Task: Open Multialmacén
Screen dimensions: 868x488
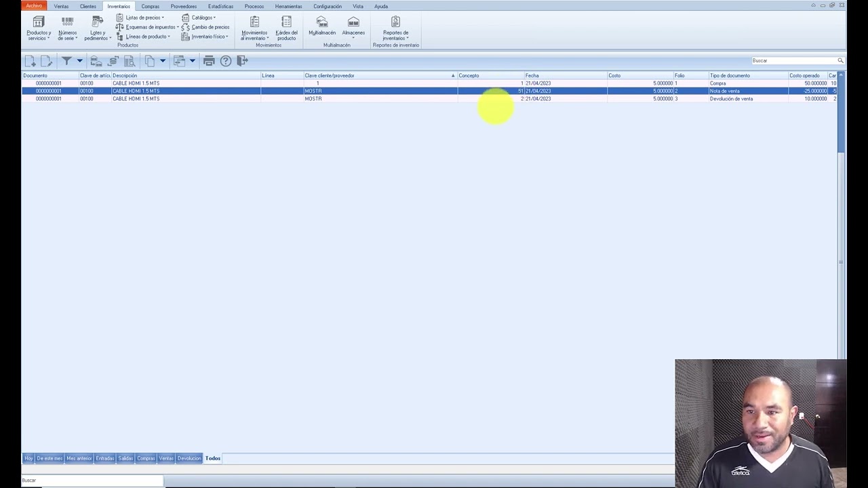Action: coord(322,27)
